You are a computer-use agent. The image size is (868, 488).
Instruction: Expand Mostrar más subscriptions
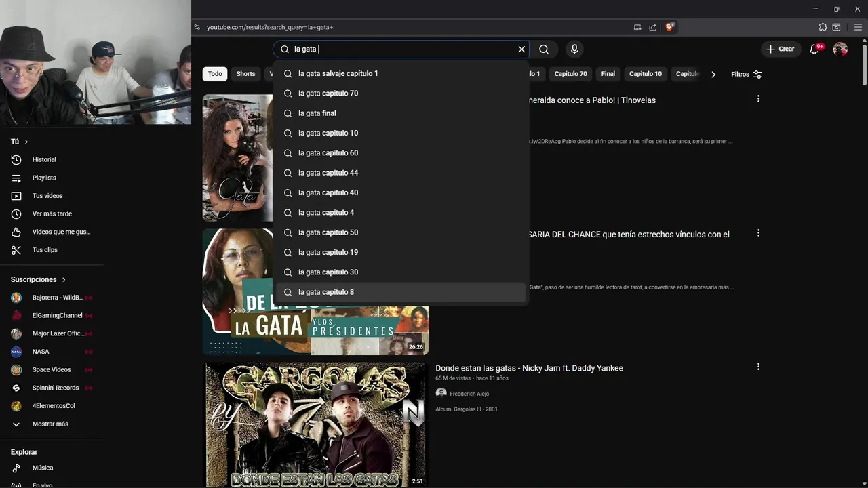click(52, 424)
